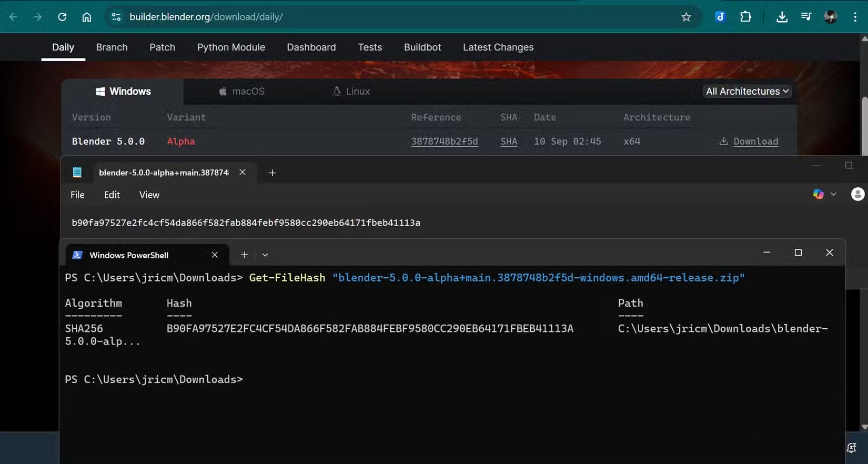Close the blender-5.0.0-alpha Notepad tab

point(243,172)
